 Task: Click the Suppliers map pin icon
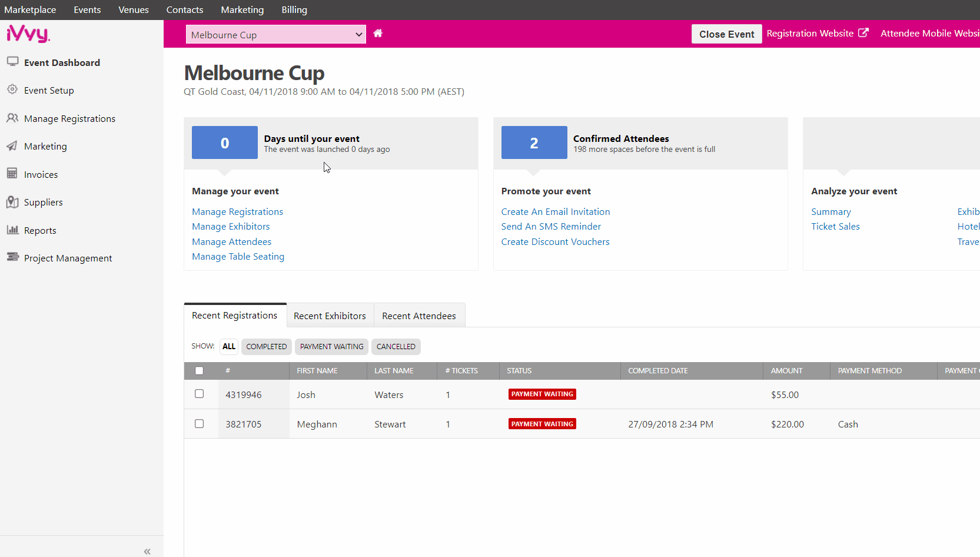[12, 202]
